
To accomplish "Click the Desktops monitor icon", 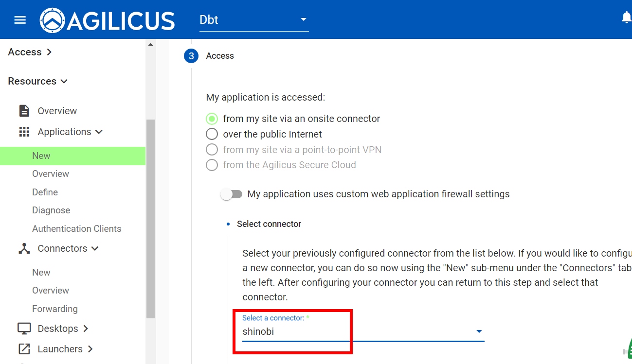I will coord(24,329).
